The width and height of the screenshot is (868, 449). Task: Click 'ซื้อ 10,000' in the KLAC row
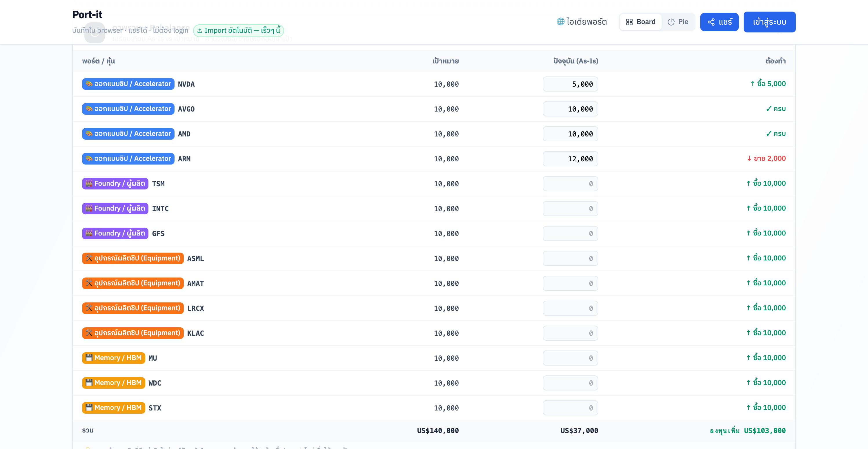pos(766,333)
